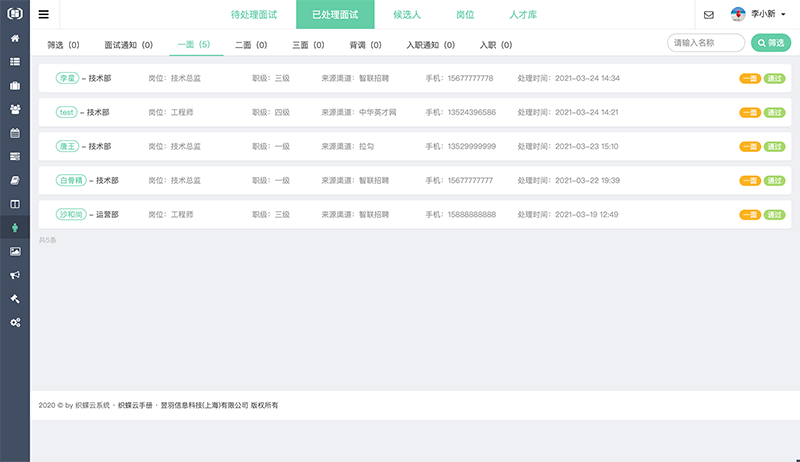Open the megaphone icon in the sidebar
Viewport: 800px width, 462px height.
pyautogui.click(x=15, y=275)
